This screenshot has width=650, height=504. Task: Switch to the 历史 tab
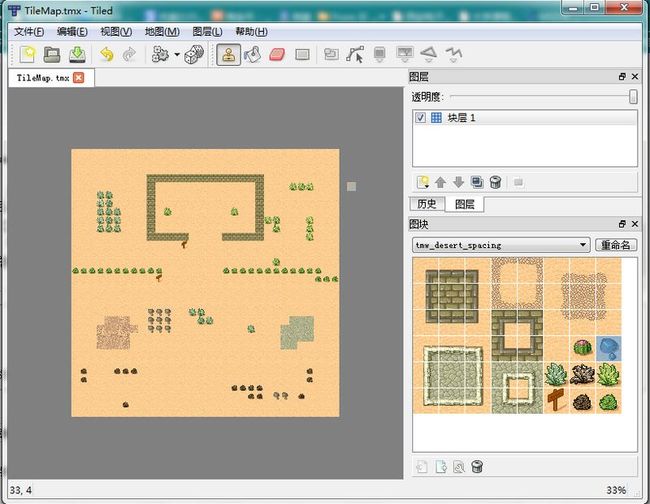point(427,204)
